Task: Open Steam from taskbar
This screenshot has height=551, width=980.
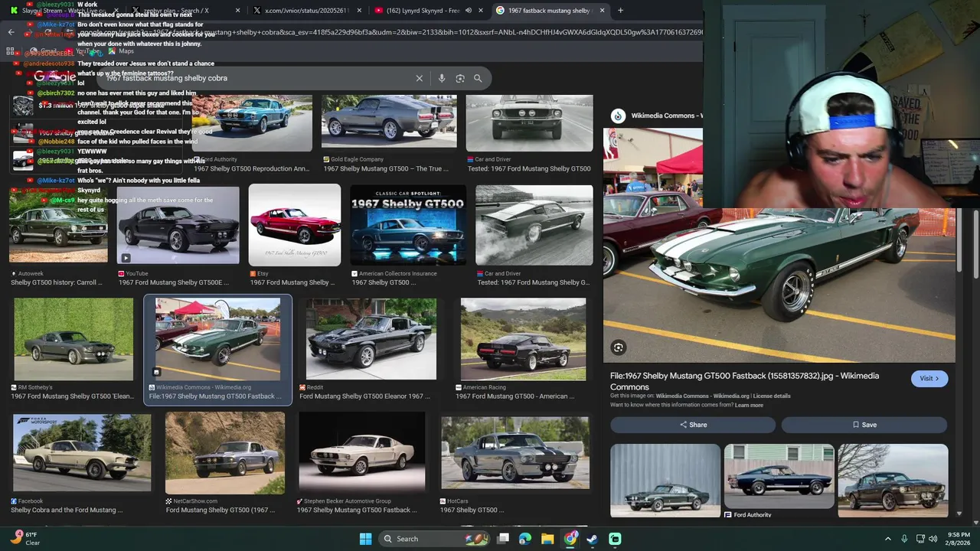Action: click(593, 539)
